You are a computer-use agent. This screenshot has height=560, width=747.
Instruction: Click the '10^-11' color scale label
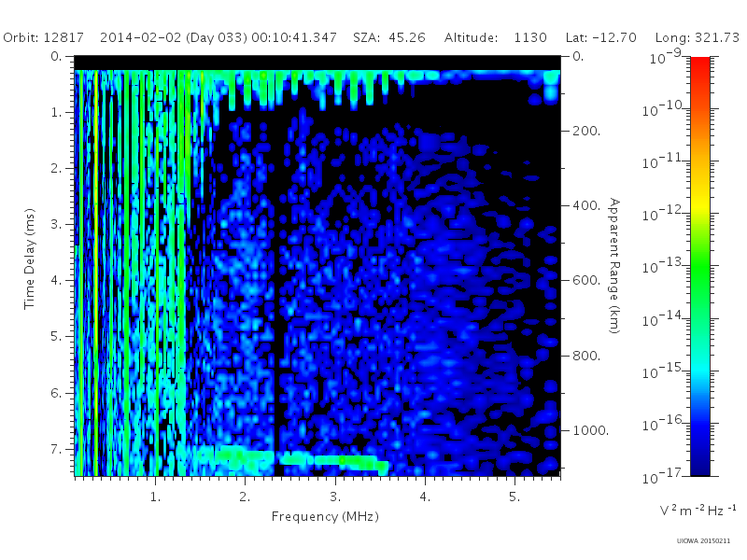pyautogui.click(x=663, y=161)
